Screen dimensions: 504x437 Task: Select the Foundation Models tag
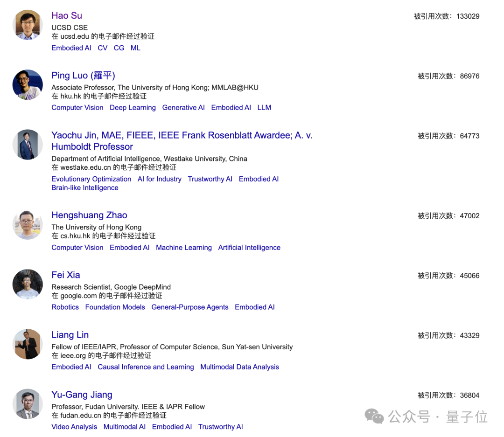tap(115, 307)
